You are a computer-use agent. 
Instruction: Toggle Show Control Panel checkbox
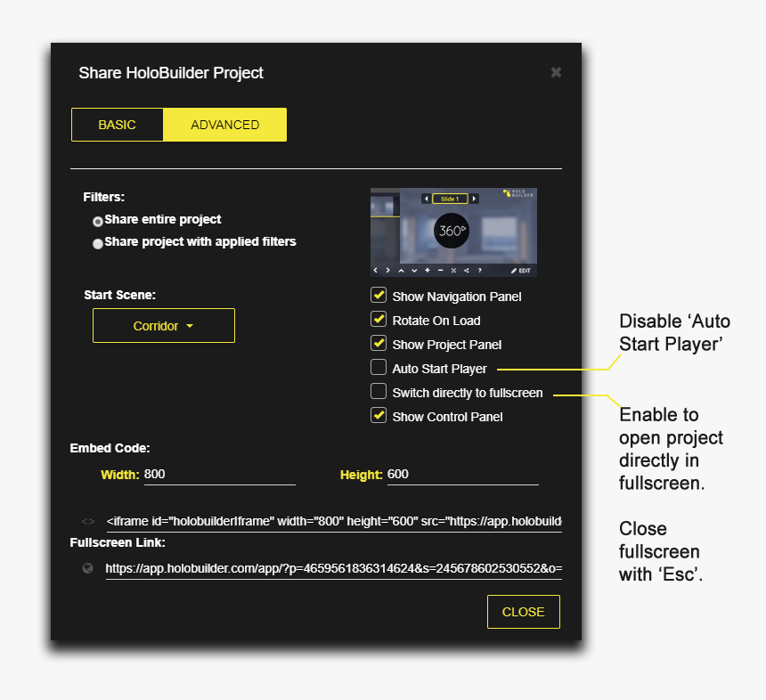[379, 415]
